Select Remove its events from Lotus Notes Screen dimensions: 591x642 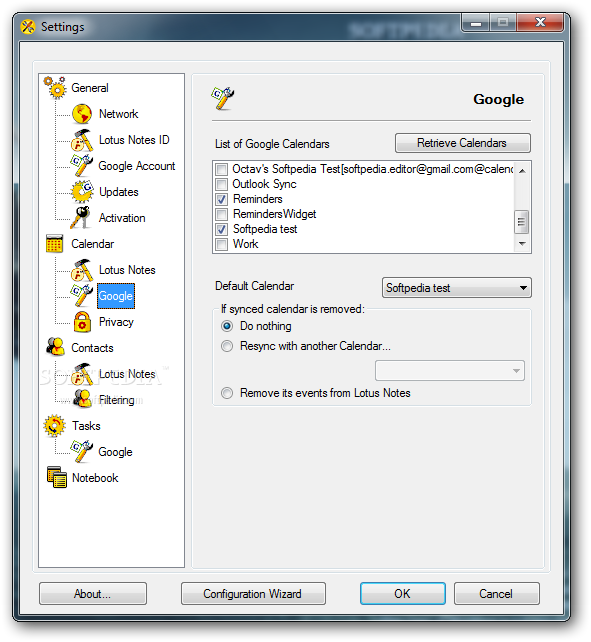point(227,393)
